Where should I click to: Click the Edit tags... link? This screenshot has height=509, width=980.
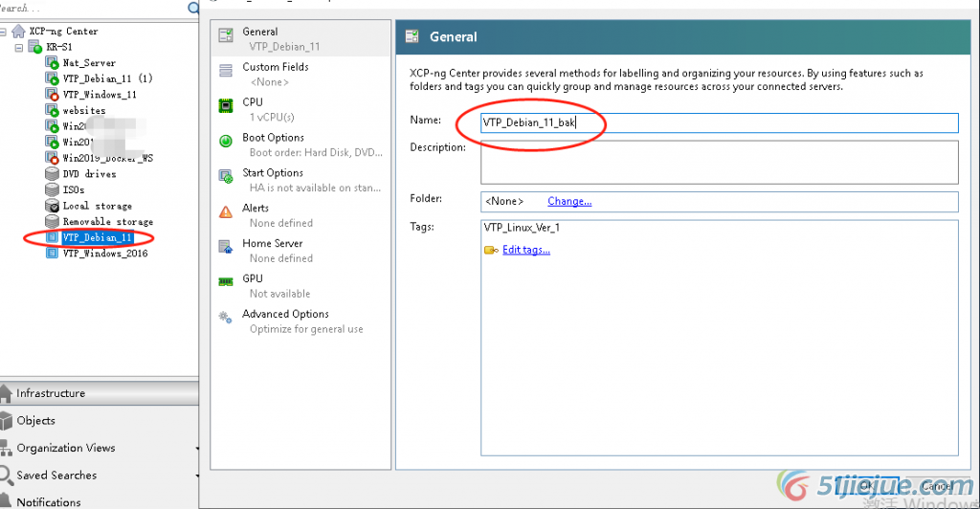coord(525,250)
